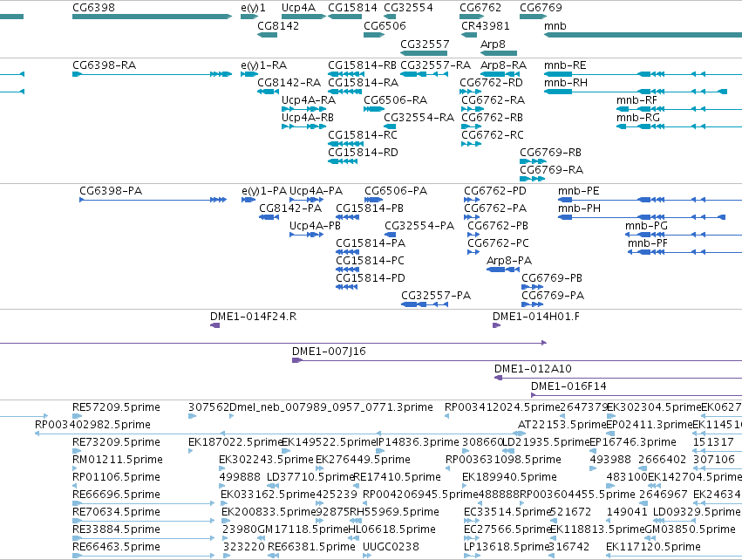This screenshot has width=742, height=560.
Task: Select transcript e(y)1-RA label
Action: click(263, 65)
